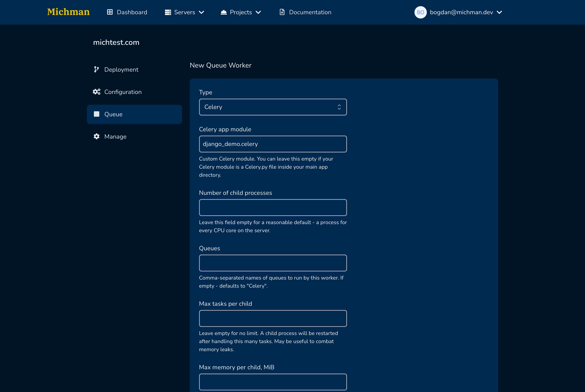This screenshot has width=585, height=392.
Task: Click the Projects hard hat icon
Action: click(224, 12)
